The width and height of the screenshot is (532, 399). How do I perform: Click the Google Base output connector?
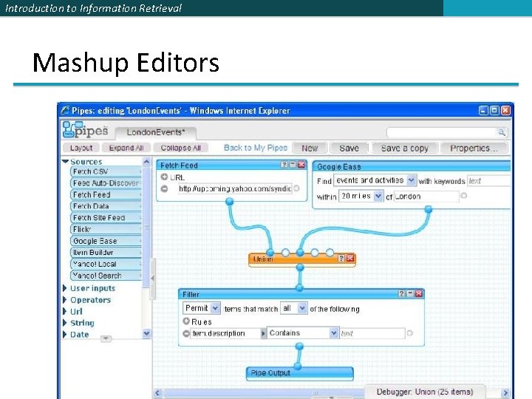click(429, 209)
